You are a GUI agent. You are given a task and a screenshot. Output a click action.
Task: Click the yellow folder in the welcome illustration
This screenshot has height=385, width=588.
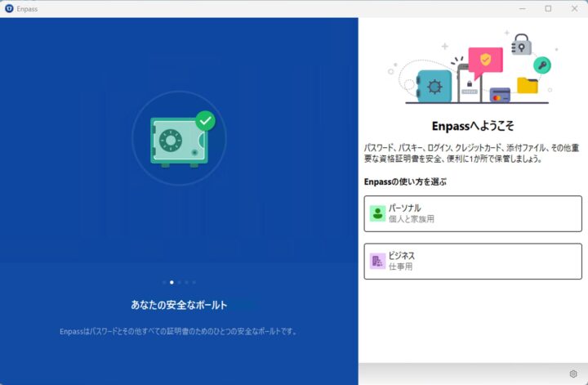(528, 85)
